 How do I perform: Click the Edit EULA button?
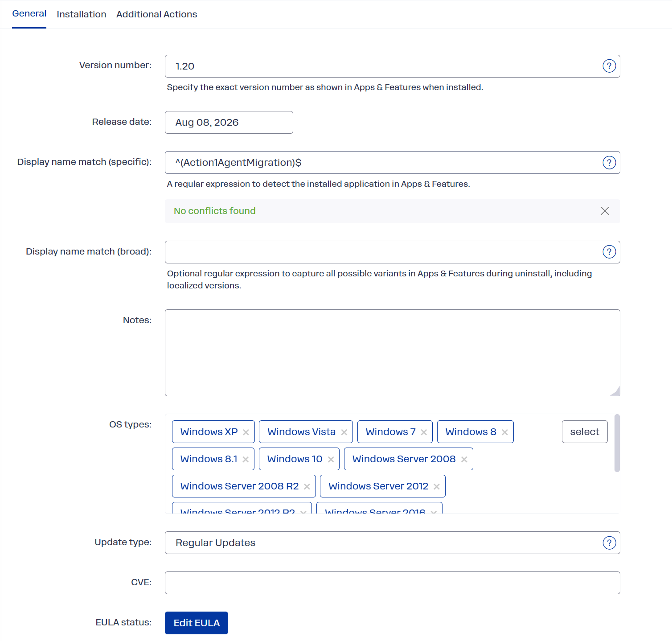click(x=197, y=623)
